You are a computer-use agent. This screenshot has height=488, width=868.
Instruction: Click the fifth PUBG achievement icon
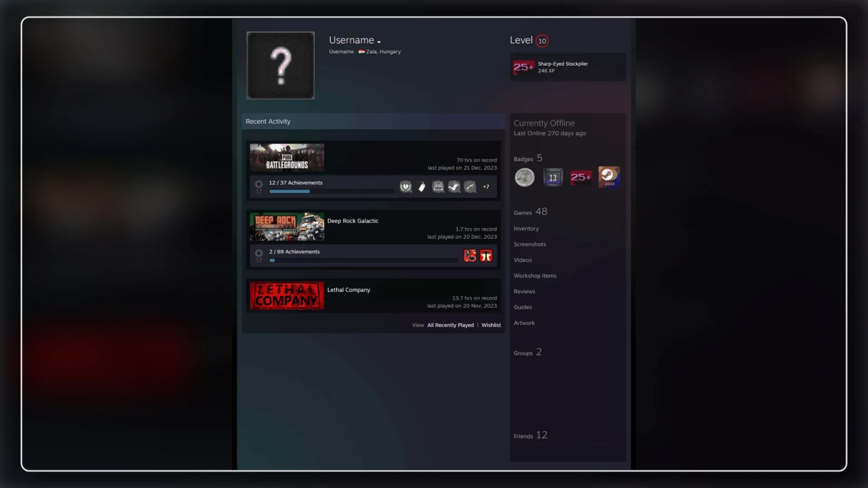coord(470,187)
